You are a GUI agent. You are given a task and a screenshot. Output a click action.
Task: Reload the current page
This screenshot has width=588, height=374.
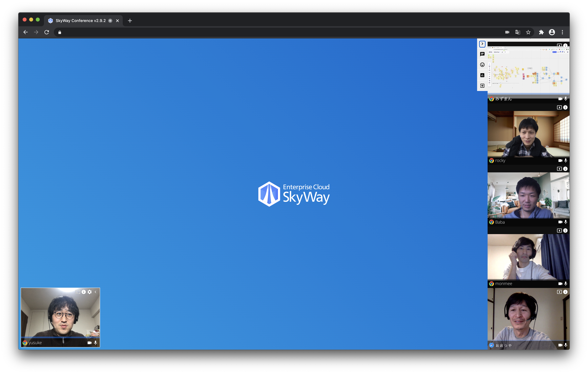(x=47, y=32)
